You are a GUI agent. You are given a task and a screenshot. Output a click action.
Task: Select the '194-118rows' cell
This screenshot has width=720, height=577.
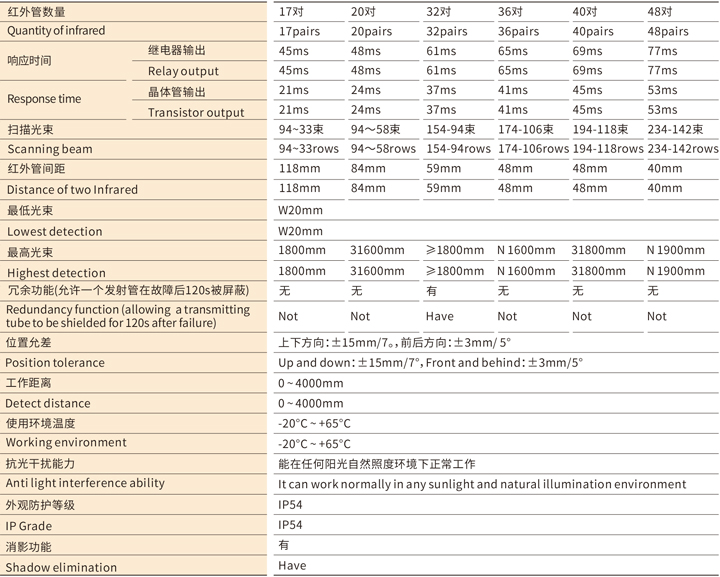point(608,149)
